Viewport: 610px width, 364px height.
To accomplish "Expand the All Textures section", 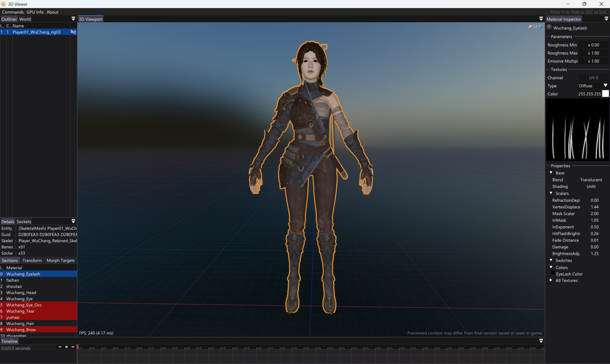I will (551, 280).
